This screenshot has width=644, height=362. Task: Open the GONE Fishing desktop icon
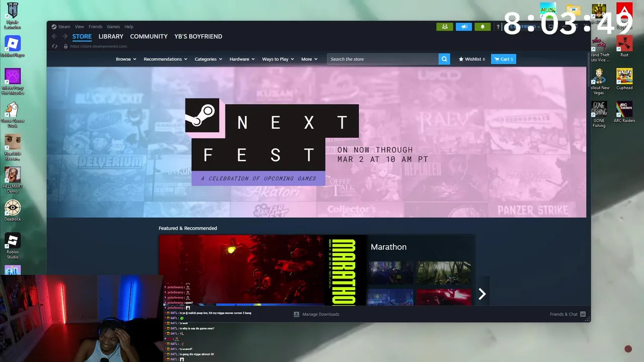599,114
